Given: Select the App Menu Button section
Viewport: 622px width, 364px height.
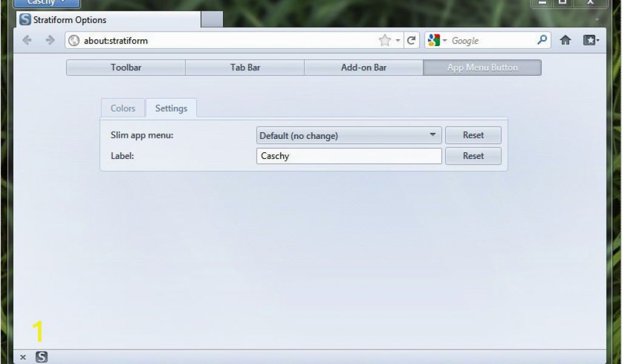Looking at the screenshot, I should [x=482, y=67].
